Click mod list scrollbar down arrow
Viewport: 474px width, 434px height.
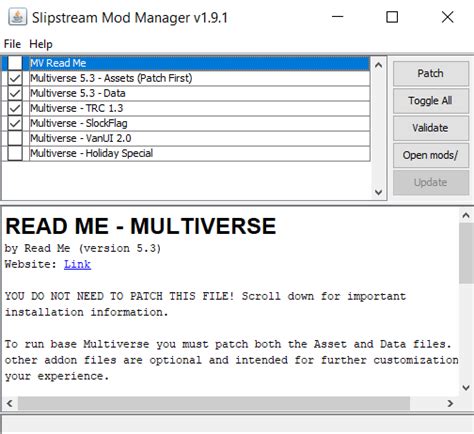(x=378, y=192)
